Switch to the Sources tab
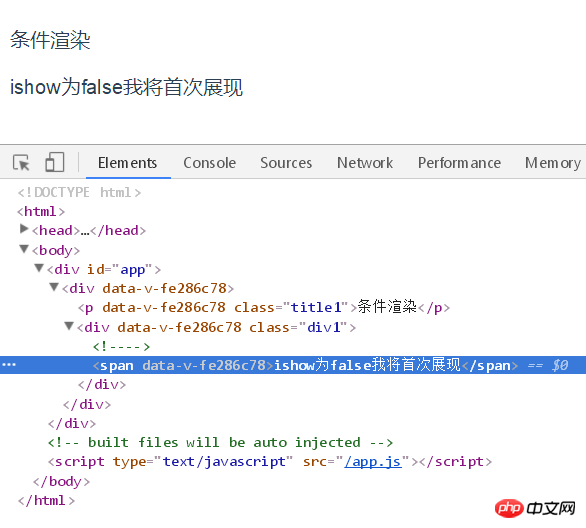 click(x=286, y=163)
